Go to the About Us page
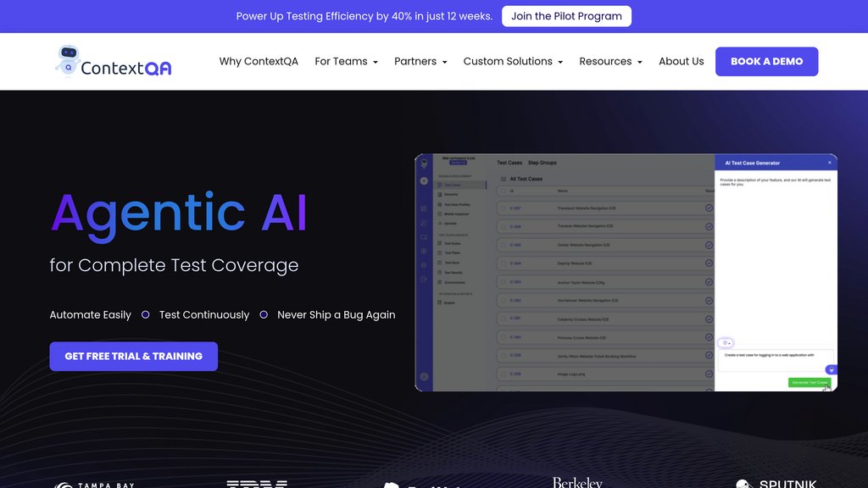Image resolution: width=868 pixels, height=488 pixels. 681,61
